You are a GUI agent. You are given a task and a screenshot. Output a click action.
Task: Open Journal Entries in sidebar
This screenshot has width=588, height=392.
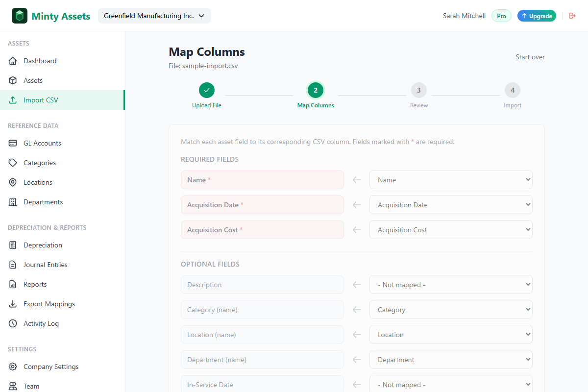[x=62, y=265]
